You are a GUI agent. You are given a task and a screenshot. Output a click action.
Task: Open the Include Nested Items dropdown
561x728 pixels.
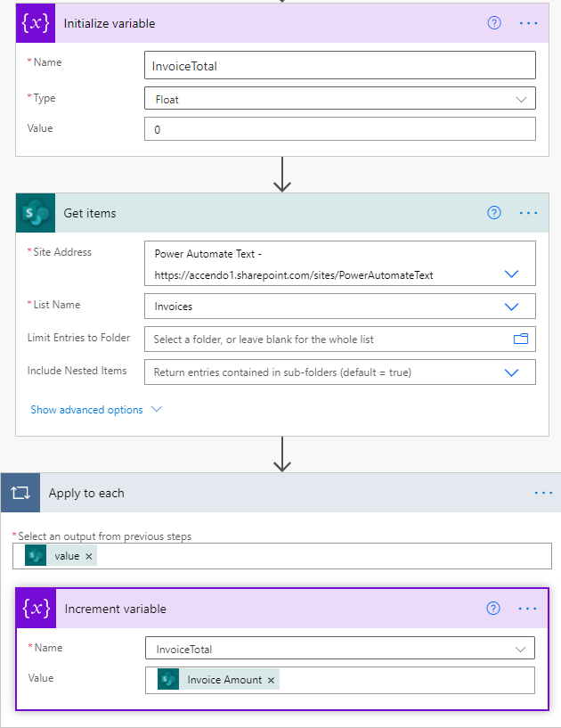point(512,372)
